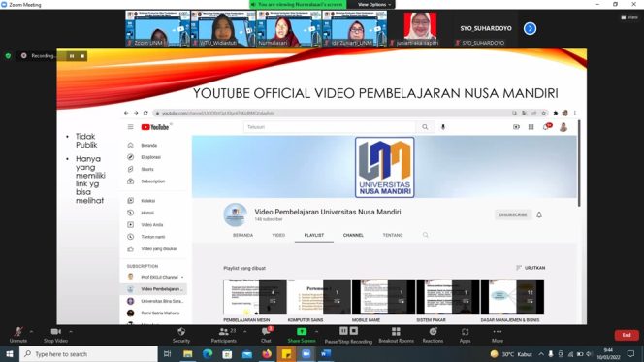
Task: Open Zoom Reactions
Action: pyautogui.click(x=433, y=335)
